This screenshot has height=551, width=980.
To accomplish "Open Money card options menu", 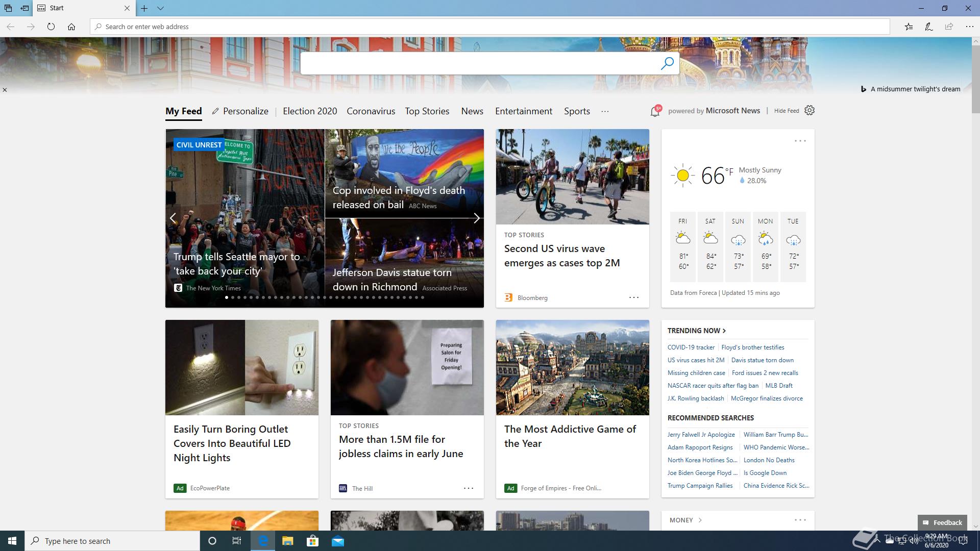I will (x=800, y=520).
